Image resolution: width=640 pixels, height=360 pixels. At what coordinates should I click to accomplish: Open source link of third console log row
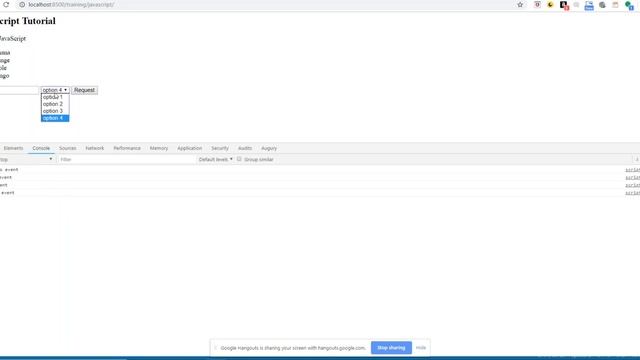633,185
